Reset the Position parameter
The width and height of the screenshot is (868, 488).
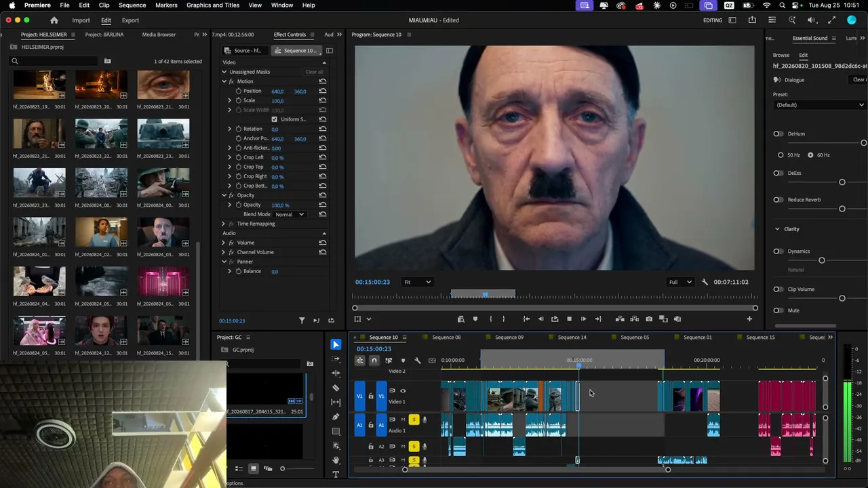coord(323,91)
